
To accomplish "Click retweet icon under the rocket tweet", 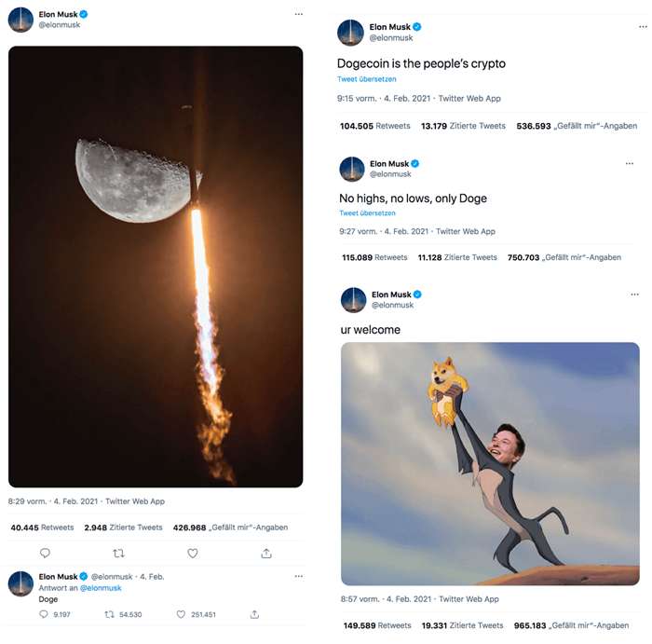I will [x=118, y=553].
